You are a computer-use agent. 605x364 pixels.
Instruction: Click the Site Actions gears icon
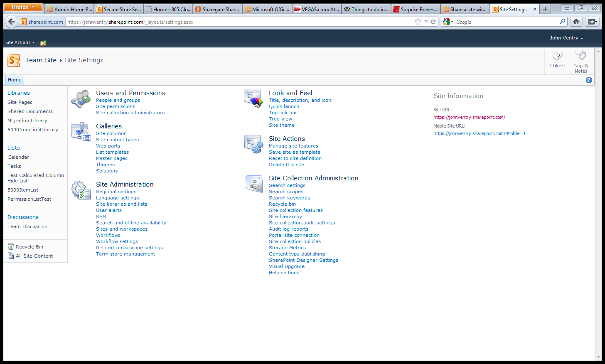click(253, 145)
